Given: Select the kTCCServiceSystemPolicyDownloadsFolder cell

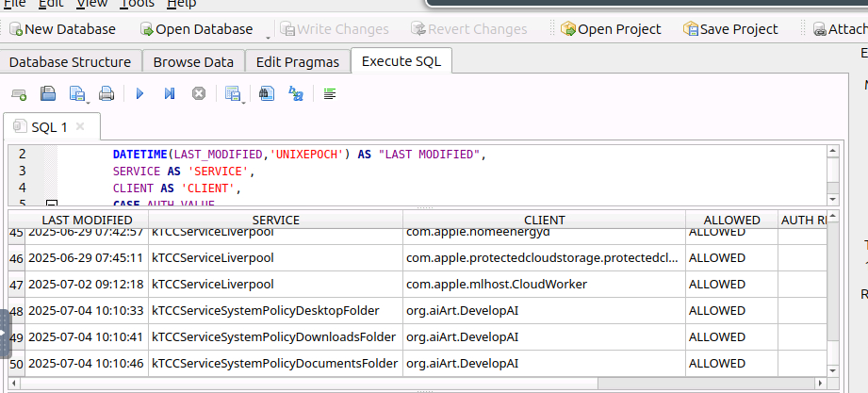Looking at the screenshot, I should [x=274, y=336].
